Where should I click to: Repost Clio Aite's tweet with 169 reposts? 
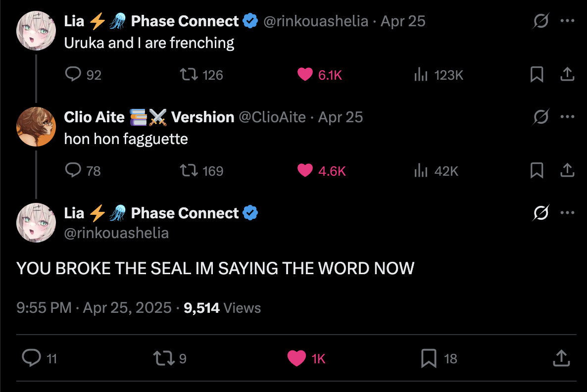(x=189, y=171)
